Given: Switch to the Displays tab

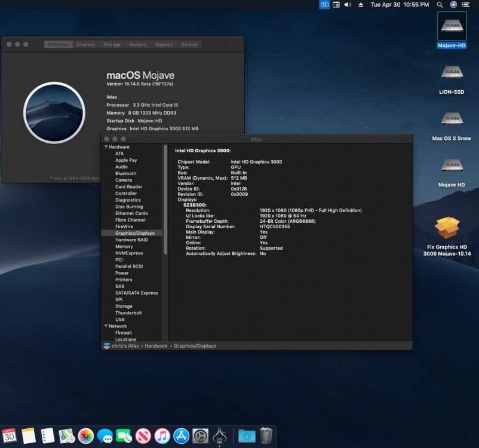Looking at the screenshot, I should point(85,44).
